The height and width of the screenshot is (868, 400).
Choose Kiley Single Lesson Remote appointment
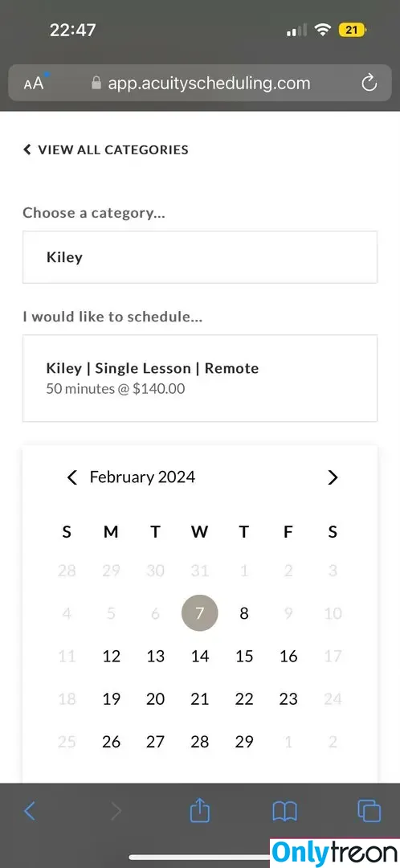(200, 378)
